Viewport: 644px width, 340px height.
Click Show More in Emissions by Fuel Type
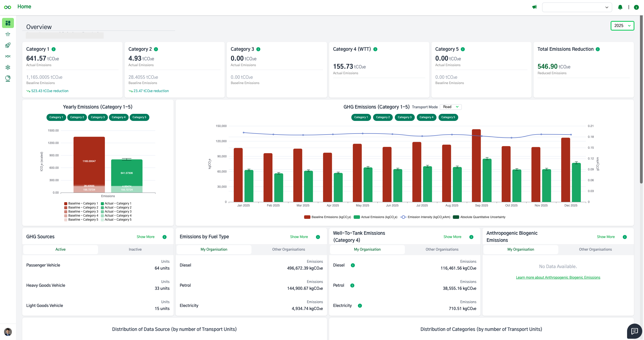[x=299, y=237]
